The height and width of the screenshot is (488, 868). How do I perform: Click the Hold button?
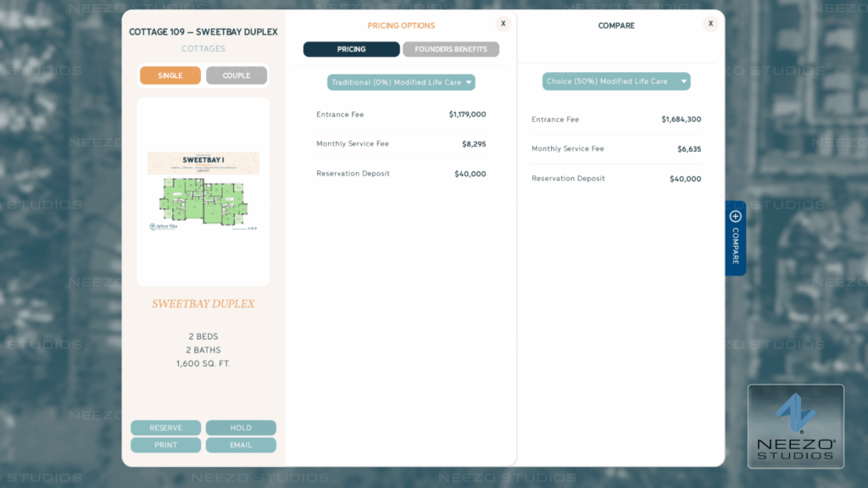(x=241, y=428)
